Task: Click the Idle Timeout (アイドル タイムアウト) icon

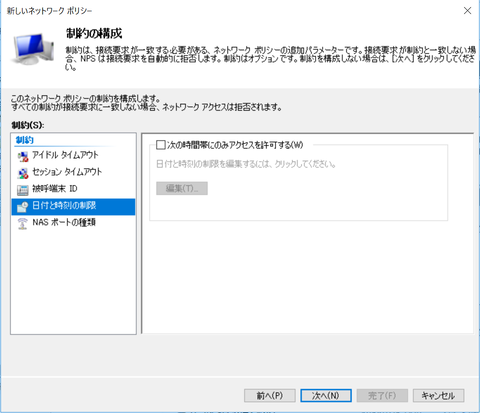Action: click(x=23, y=156)
